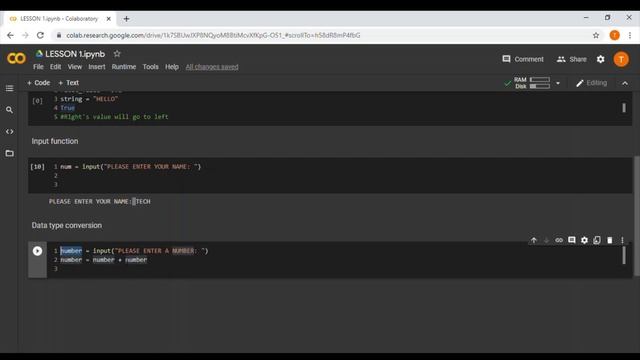Click the input name code cell [10]

(x=330, y=175)
